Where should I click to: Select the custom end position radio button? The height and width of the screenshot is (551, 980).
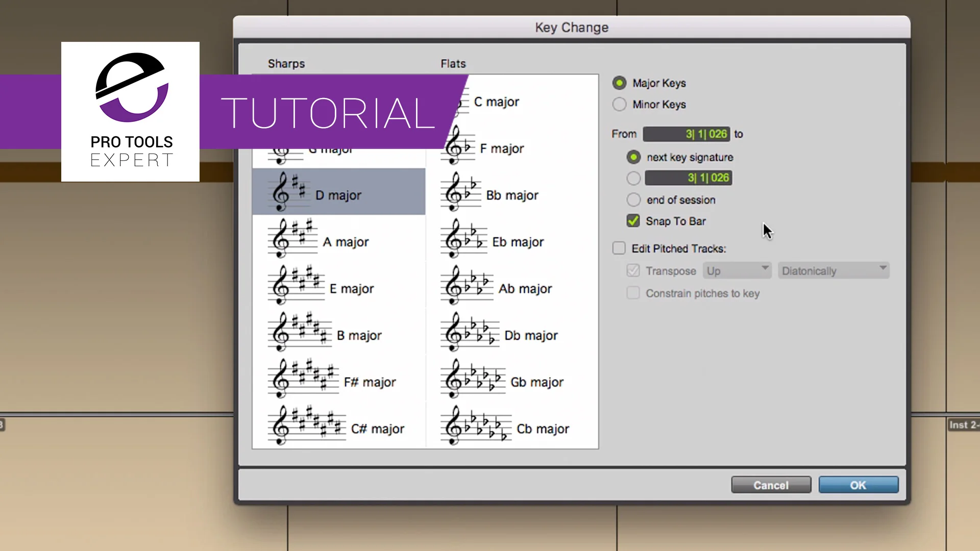[x=633, y=178]
